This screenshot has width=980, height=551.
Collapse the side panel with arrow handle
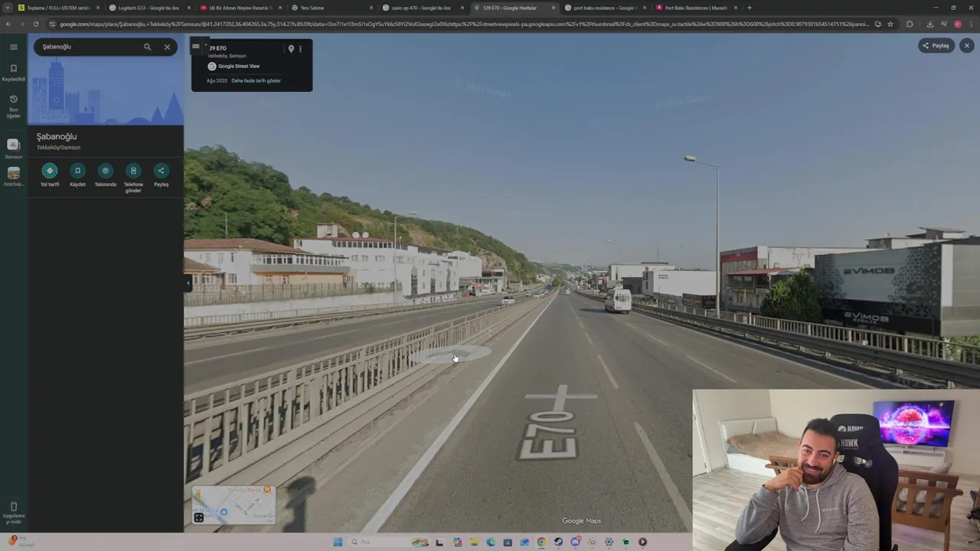click(x=188, y=282)
